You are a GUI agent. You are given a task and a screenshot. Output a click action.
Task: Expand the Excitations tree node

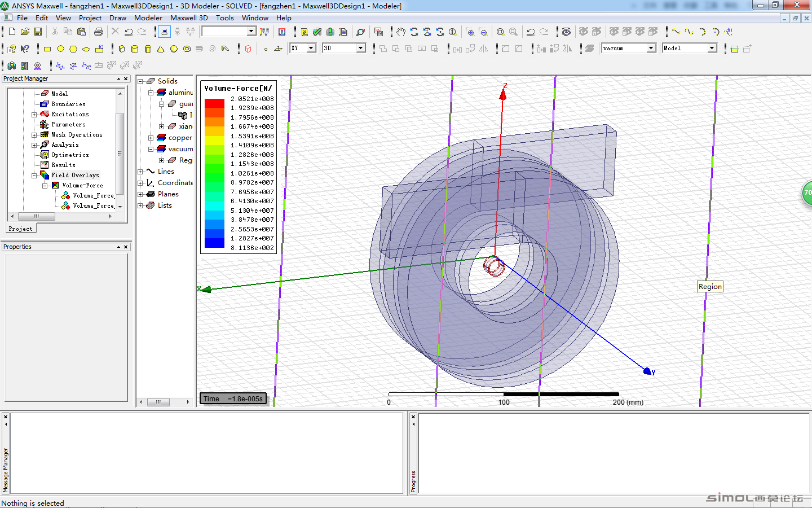click(34, 115)
